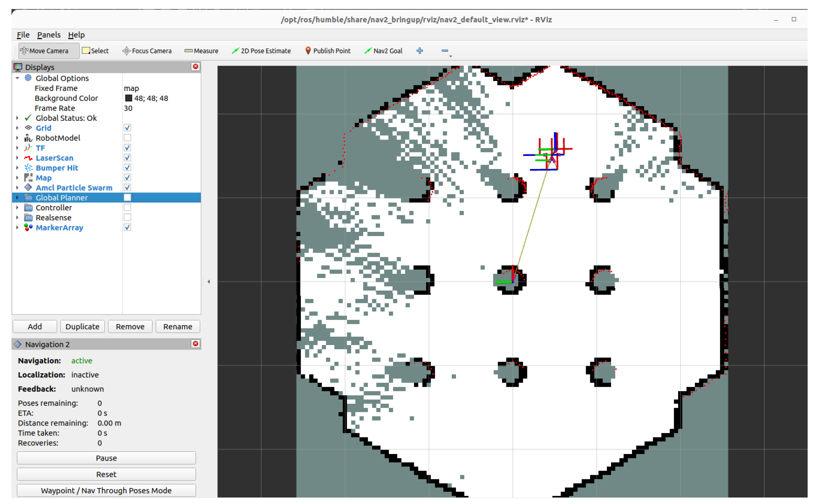The height and width of the screenshot is (504, 817).
Task: Click the minus remove-tool icon
Action: pos(444,51)
